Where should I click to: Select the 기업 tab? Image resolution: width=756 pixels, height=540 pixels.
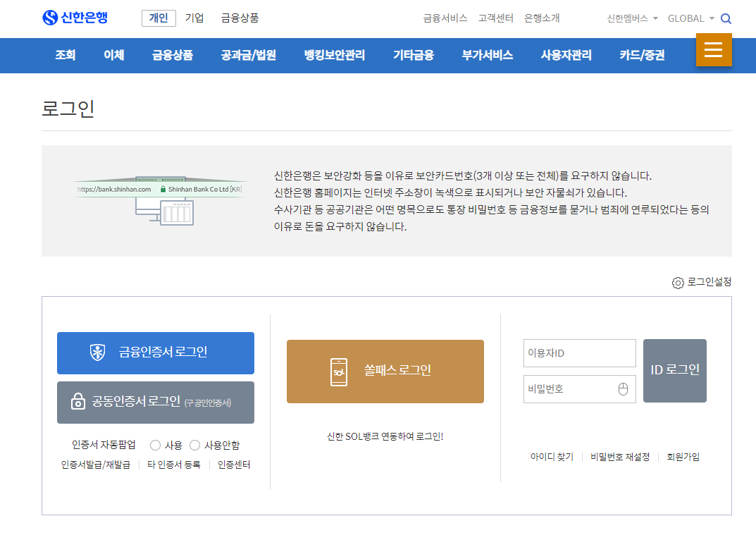coord(194,18)
